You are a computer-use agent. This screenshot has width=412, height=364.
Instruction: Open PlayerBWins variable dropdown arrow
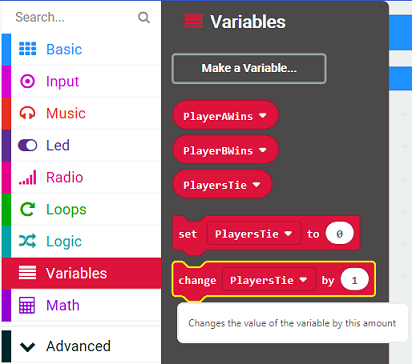[x=263, y=150]
